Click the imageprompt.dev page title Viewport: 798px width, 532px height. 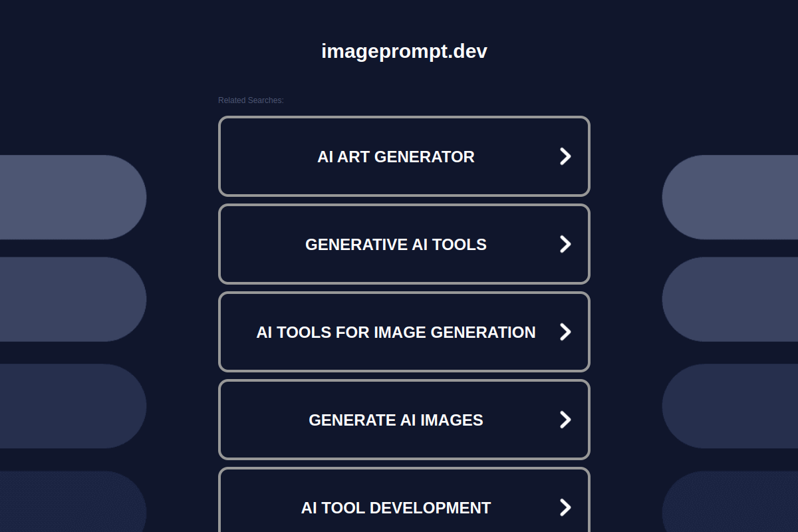tap(404, 51)
